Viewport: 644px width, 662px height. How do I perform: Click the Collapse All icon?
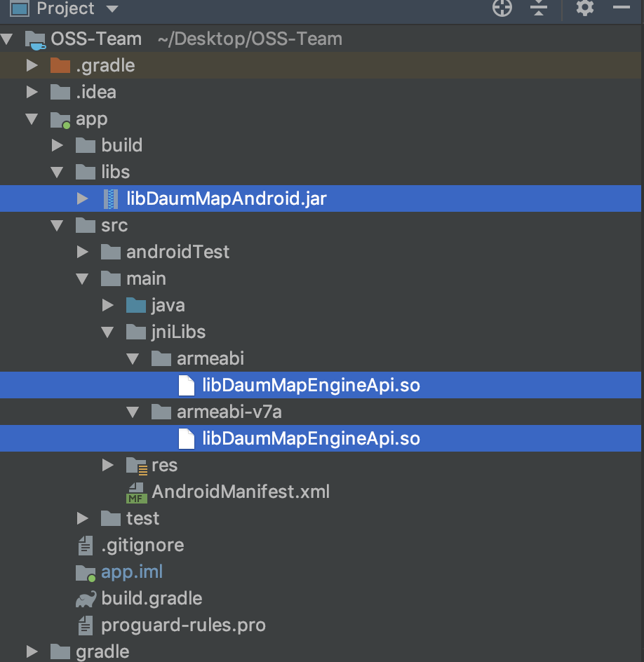tap(539, 8)
